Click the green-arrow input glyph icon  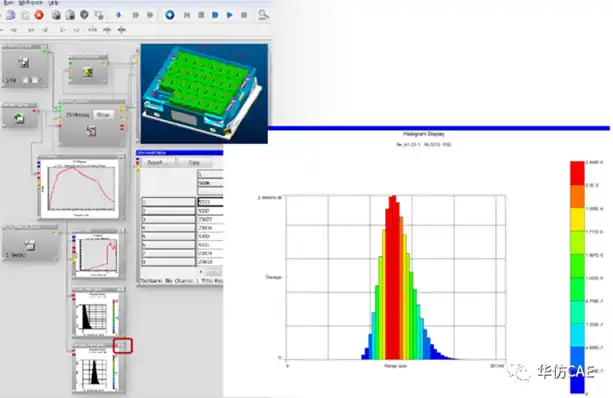click(x=18, y=118)
